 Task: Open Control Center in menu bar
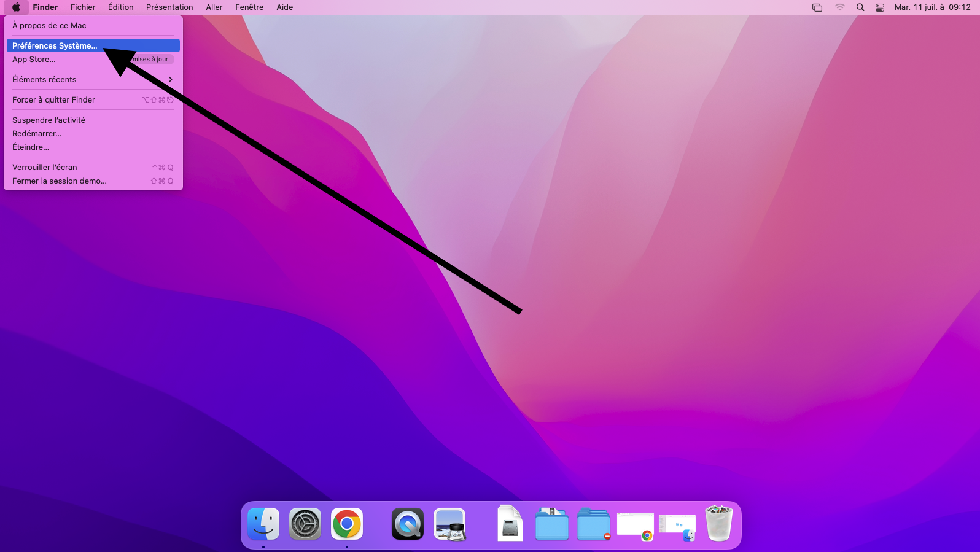point(880,7)
